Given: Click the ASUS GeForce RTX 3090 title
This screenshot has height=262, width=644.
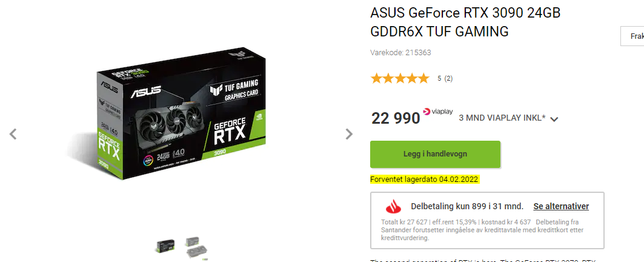Looking at the screenshot, I should tap(465, 22).
